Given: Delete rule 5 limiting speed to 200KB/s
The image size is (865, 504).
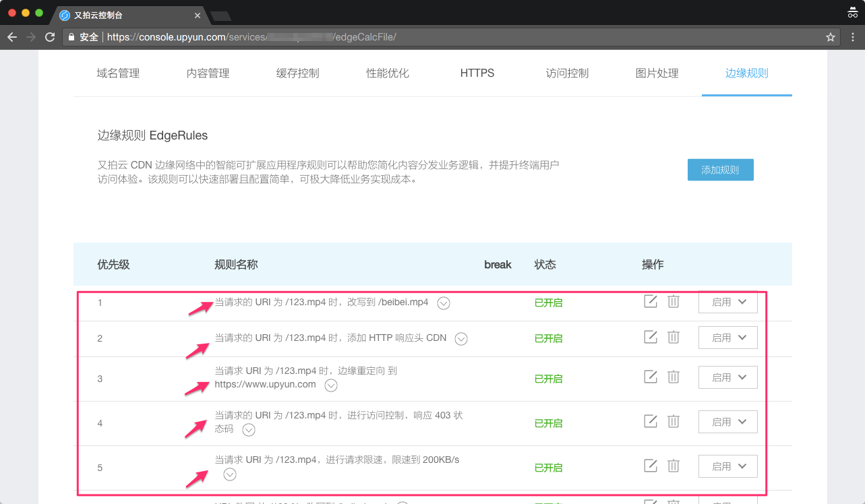Looking at the screenshot, I should [674, 465].
